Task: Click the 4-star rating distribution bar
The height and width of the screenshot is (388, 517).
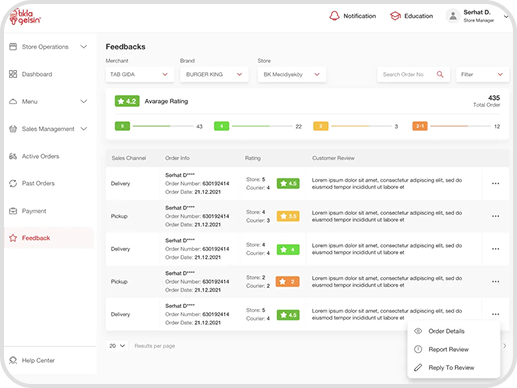Action: point(262,126)
